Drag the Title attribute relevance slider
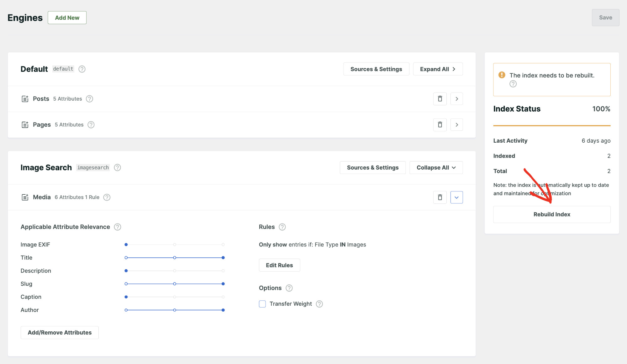The image size is (627, 364). [224, 257]
